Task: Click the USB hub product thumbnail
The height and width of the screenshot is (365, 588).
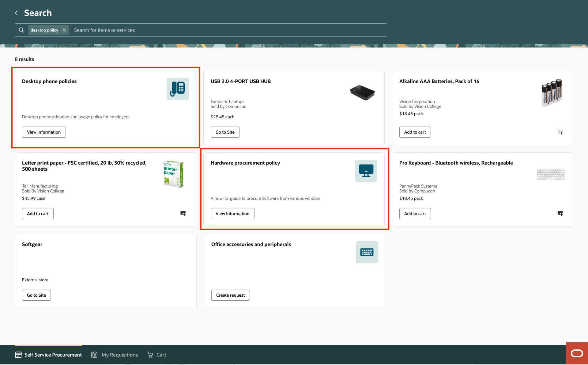Action: coord(362,92)
